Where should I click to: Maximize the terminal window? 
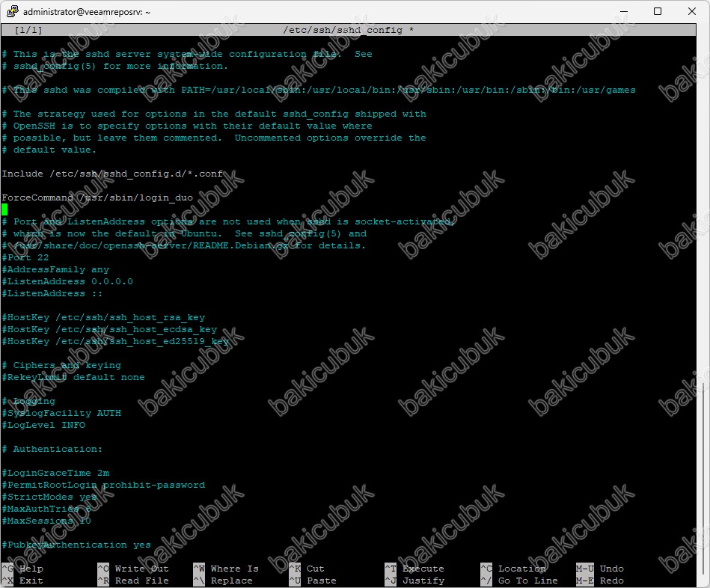point(658,11)
